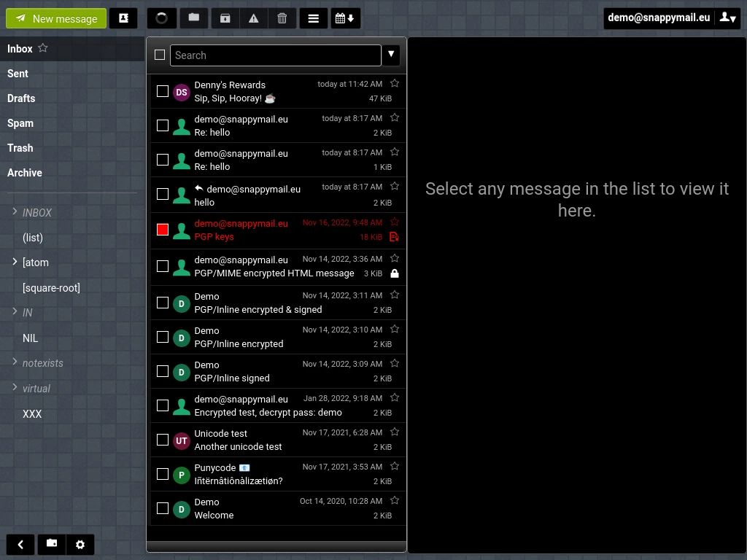Screen dimensions: 747x560
Task: Mark messages as spam with warning icon
Action: coord(254,18)
